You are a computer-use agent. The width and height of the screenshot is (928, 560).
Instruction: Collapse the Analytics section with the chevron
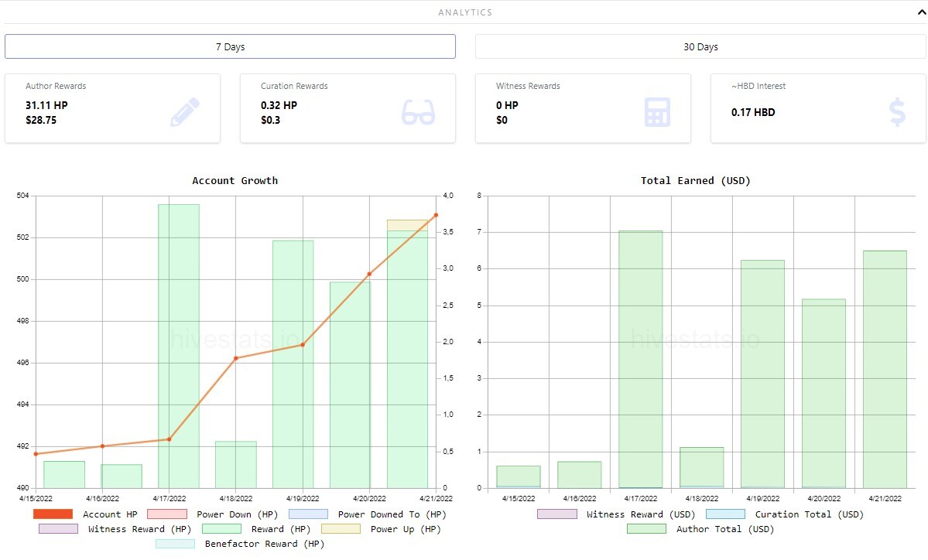[x=922, y=12]
